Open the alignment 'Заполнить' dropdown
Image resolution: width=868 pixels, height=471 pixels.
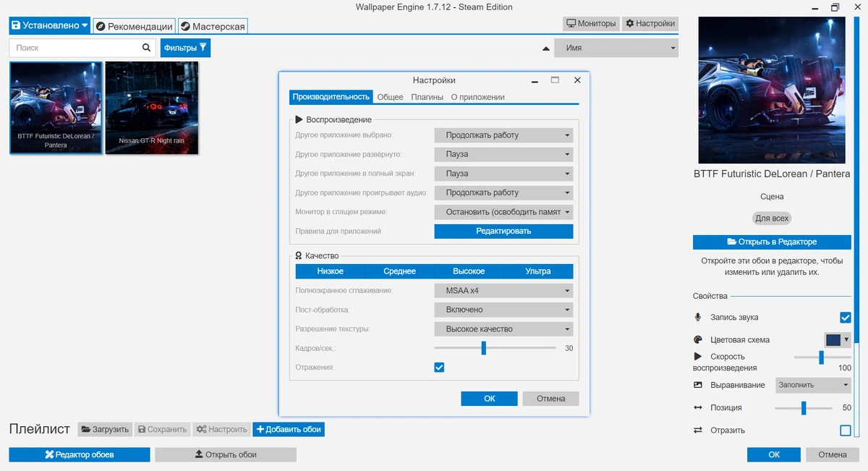[813, 385]
